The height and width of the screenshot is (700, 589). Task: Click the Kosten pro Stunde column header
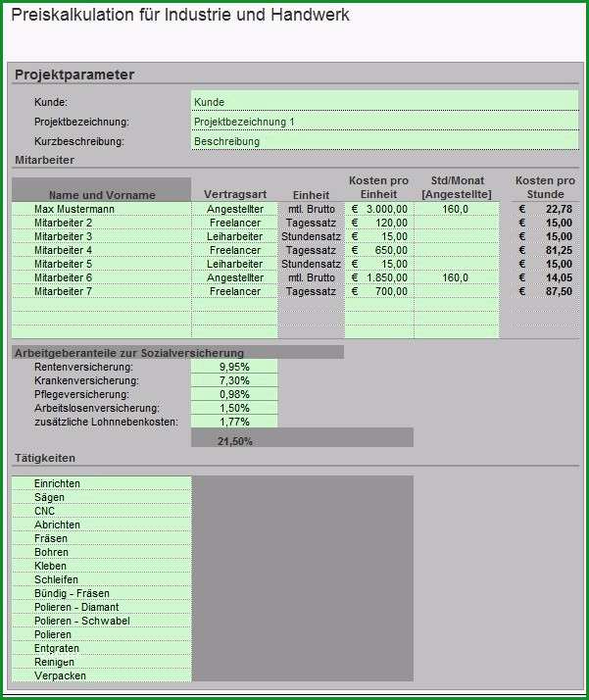[x=545, y=187]
